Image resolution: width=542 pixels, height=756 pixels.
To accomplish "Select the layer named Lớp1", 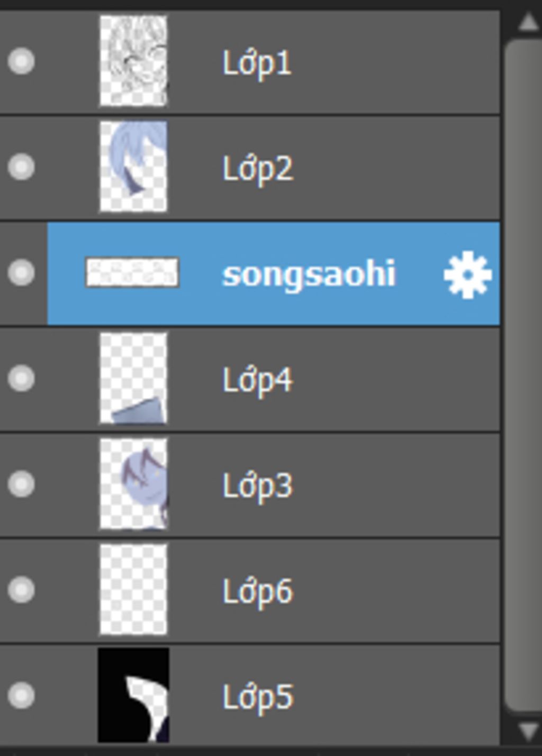I will point(257,63).
